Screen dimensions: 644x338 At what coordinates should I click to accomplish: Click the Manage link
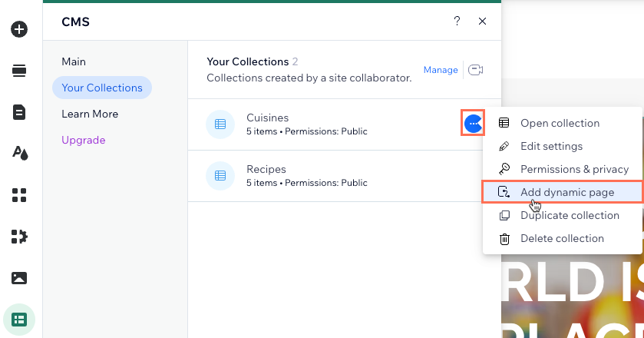pos(441,70)
